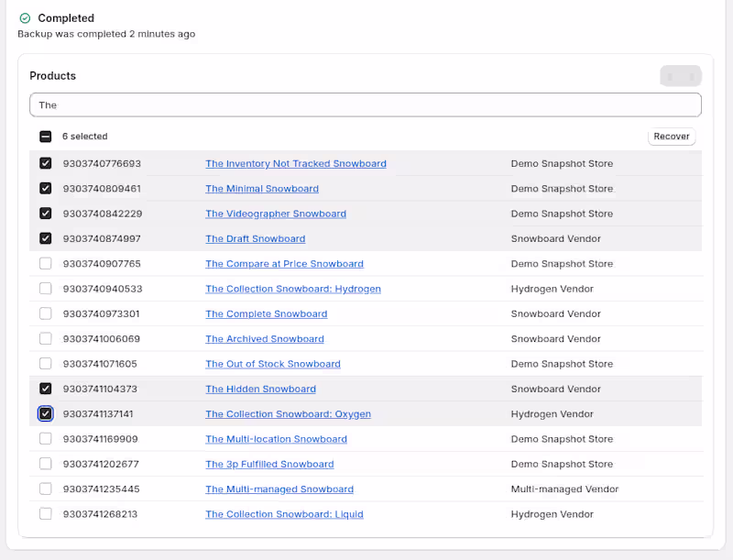Check The Multi-managed Snowboard row
The height and width of the screenshot is (560, 733).
click(x=45, y=489)
